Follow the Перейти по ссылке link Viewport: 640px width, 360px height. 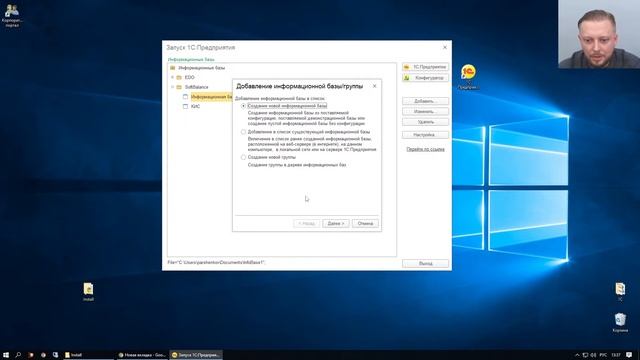pos(425,149)
